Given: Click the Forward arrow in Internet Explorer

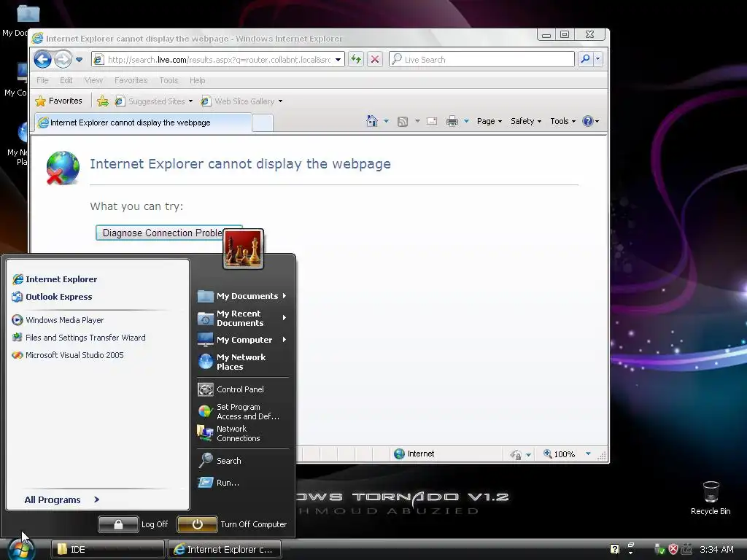Looking at the screenshot, I should 63,60.
